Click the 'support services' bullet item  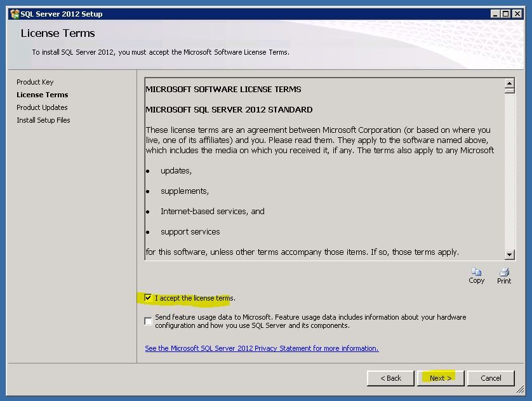click(190, 232)
